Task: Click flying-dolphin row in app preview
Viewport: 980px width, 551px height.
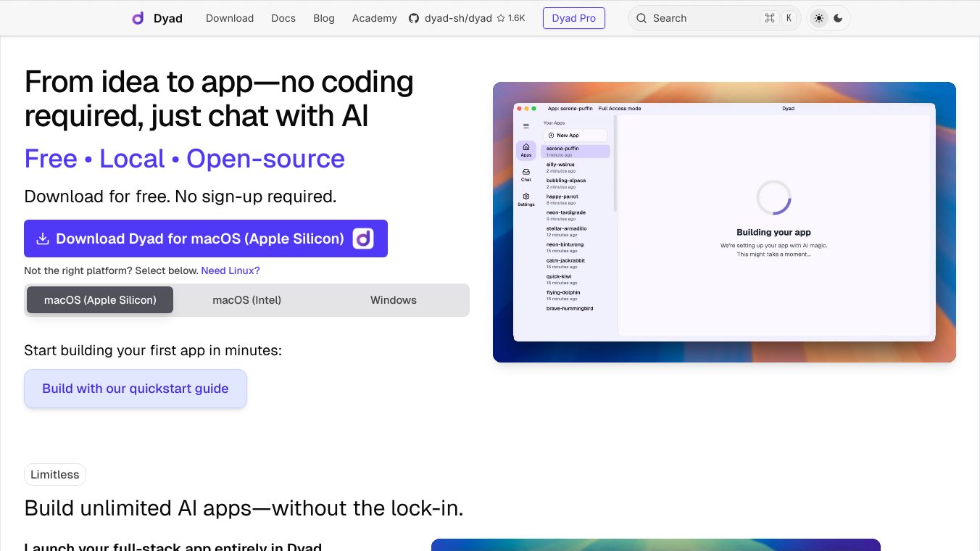Action: coord(576,295)
